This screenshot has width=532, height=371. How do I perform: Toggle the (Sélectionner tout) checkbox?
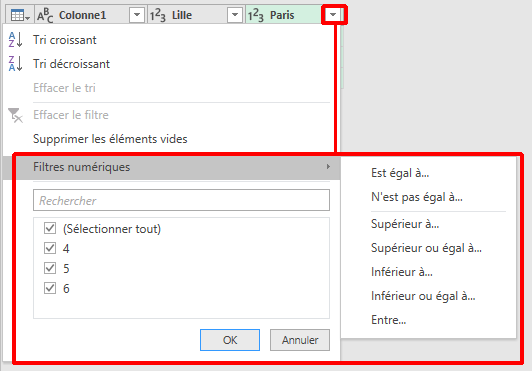(x=50, y=228)
